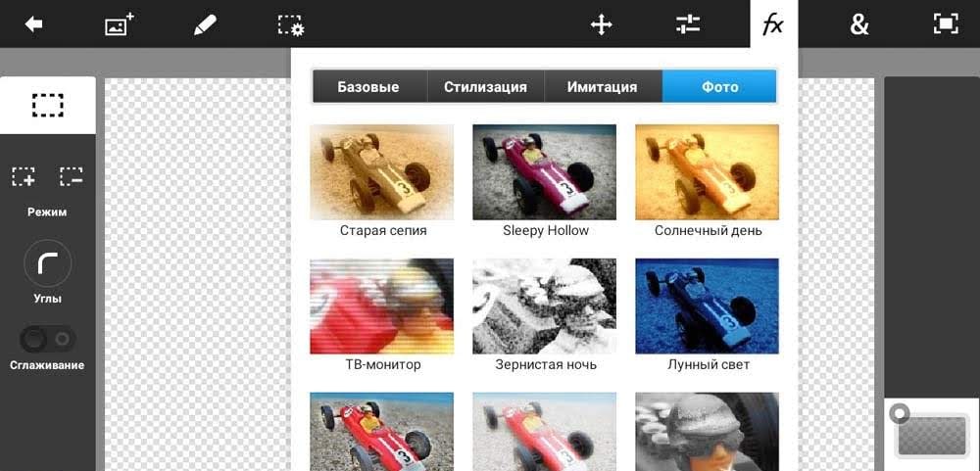980x471 pixels.
Task: Click the Режим label
Action: pyautogui.click(x=47, y=212)
